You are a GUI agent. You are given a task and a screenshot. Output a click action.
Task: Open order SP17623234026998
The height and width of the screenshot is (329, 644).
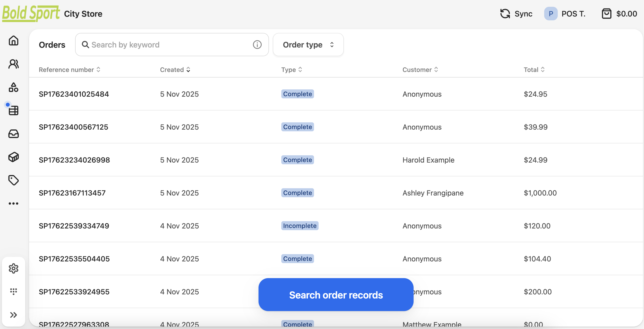coord(74,160)
